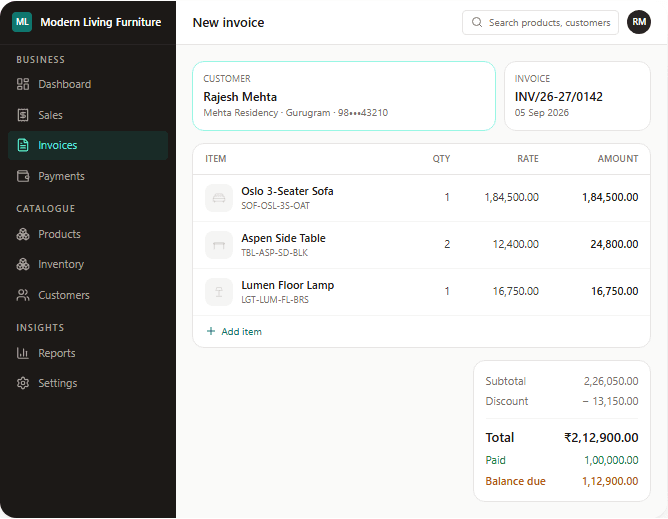Click the Dashboard grid icon
The width and height of the screenshot is (668, 519).
23,84
